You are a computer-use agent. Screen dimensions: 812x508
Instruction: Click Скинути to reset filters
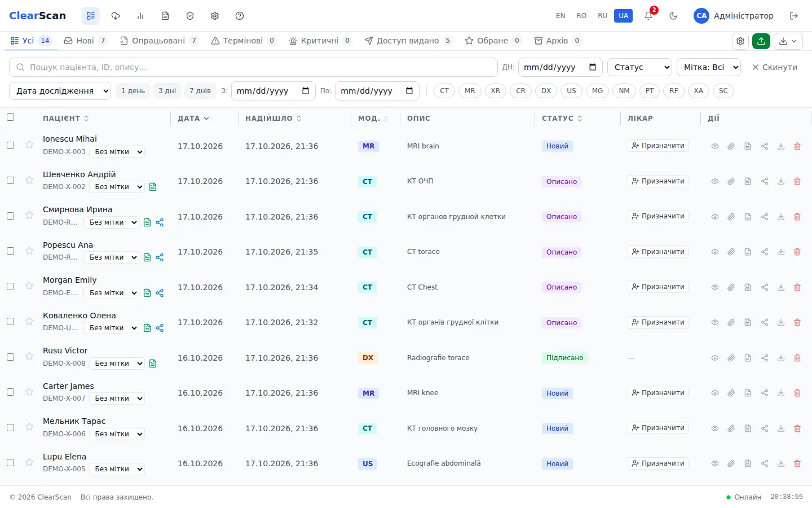pos(775,67)
